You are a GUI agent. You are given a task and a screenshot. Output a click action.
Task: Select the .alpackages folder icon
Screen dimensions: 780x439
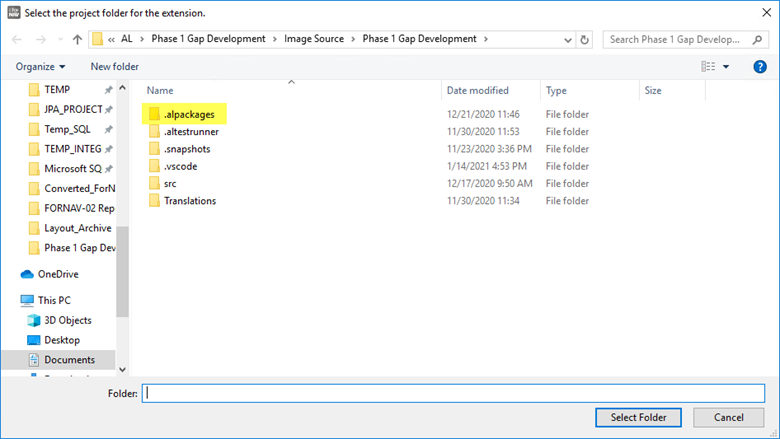tap(154, 114)
